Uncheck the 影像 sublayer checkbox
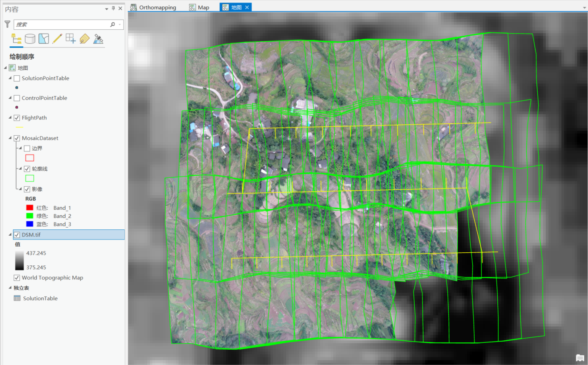 27,189
